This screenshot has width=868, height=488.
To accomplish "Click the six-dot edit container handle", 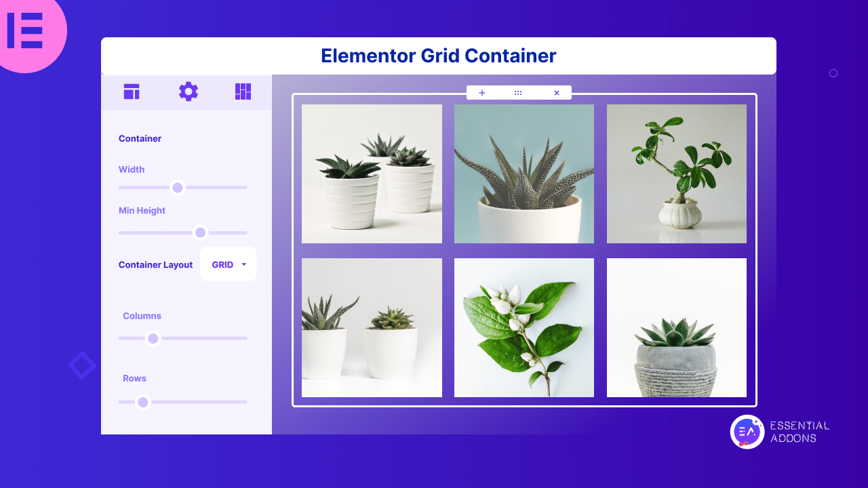I will tap(518, 93).
